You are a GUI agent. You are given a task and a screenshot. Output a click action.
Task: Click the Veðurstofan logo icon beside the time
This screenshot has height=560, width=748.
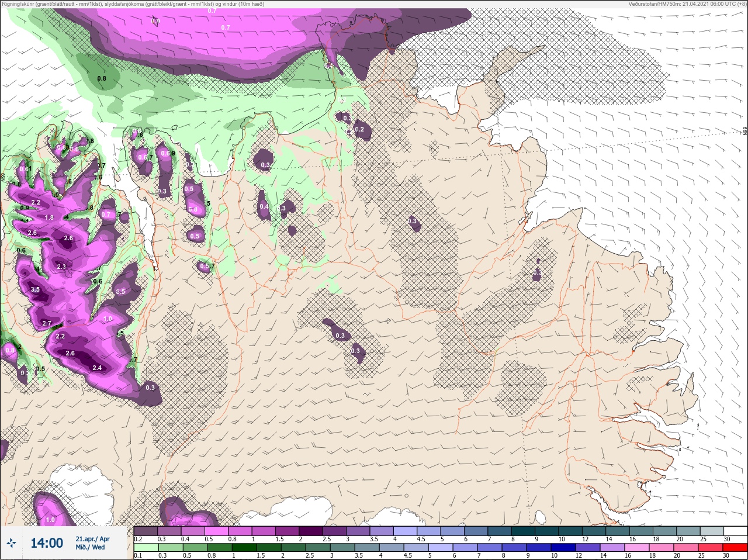12,543
